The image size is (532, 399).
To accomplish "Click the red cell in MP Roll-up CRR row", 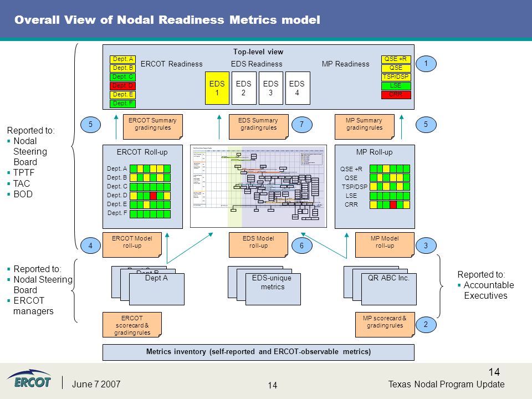I will pos(393,204).
